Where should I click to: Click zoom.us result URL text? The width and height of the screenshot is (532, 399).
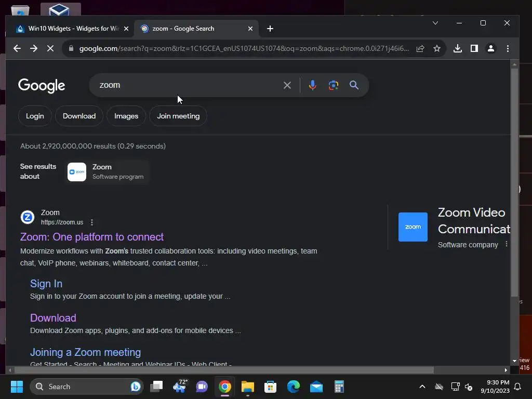tap(62, 222)
